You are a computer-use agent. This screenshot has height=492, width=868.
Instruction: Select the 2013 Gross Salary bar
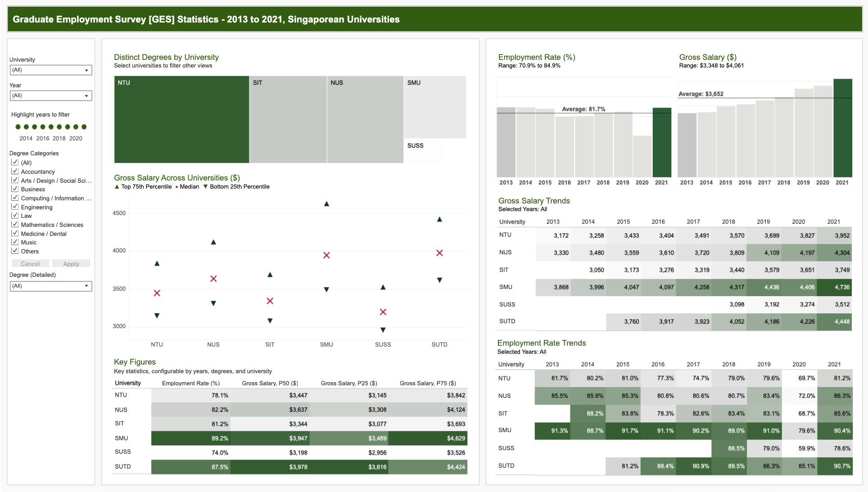(x=687, y=145)
